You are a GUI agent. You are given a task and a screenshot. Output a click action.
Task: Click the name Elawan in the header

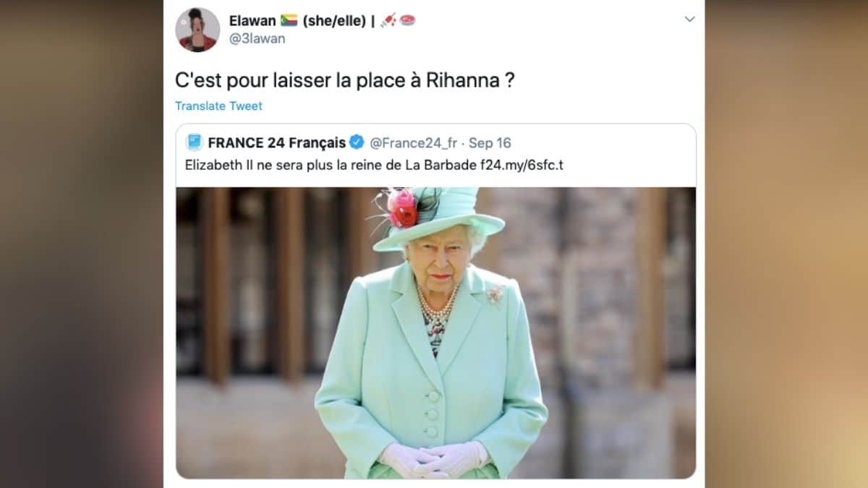pyautogui.click(x=252, y=20)
